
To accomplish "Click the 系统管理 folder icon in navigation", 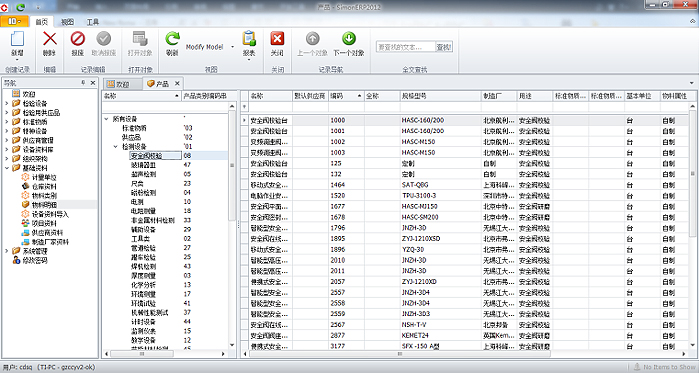I will point(17,251).
